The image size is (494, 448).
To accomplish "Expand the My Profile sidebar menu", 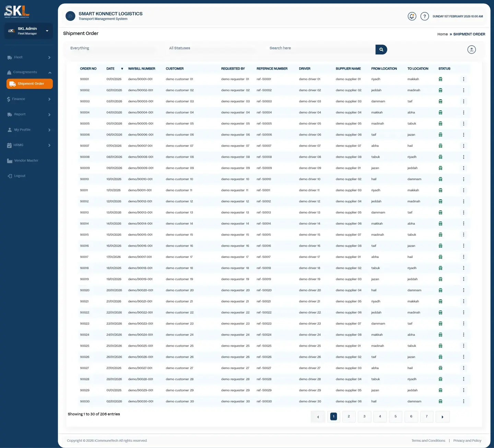I will pyautogui.click(x=29, y=130).
